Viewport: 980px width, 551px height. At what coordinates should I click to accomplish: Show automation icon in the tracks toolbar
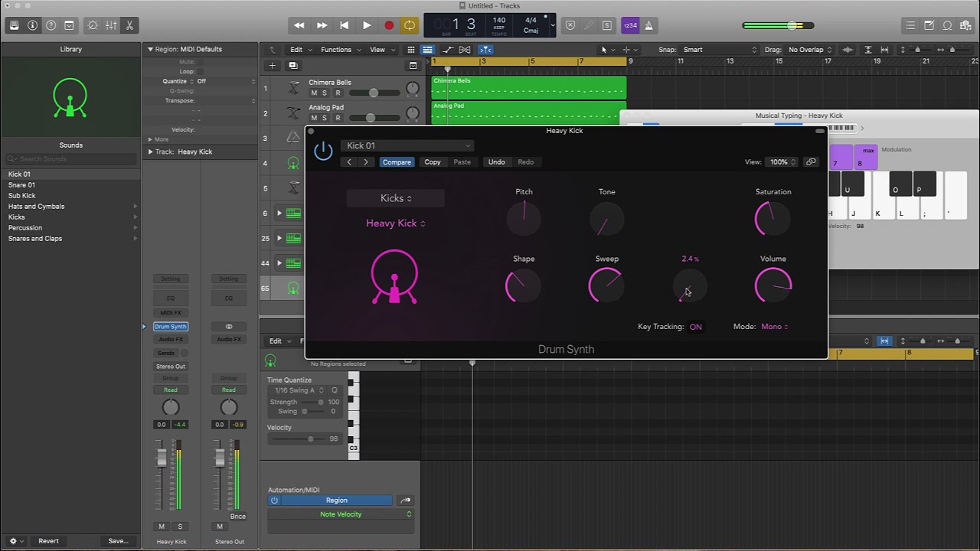tap(448, 50)
